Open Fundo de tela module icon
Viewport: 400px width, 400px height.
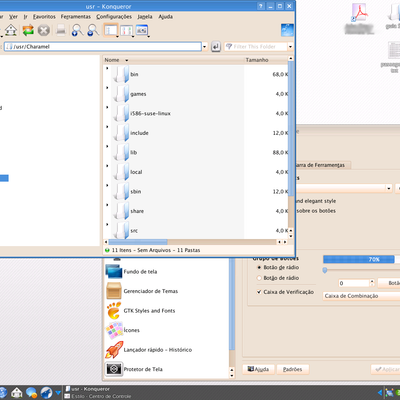[x=114, y=272]
